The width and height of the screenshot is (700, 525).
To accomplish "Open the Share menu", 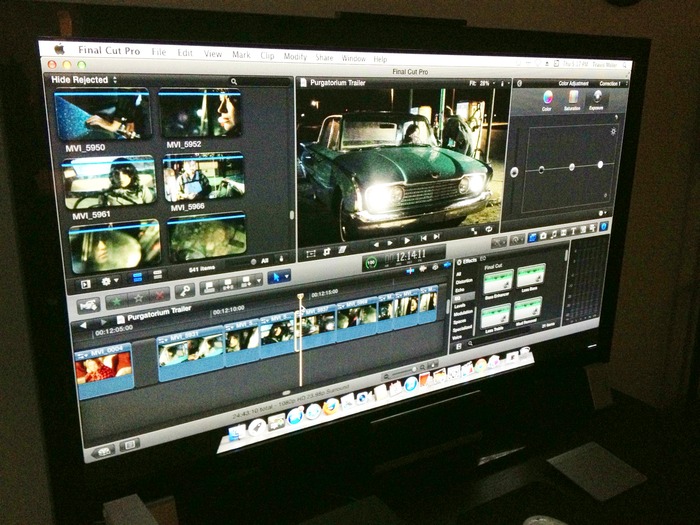I will (x=324, y=57).
